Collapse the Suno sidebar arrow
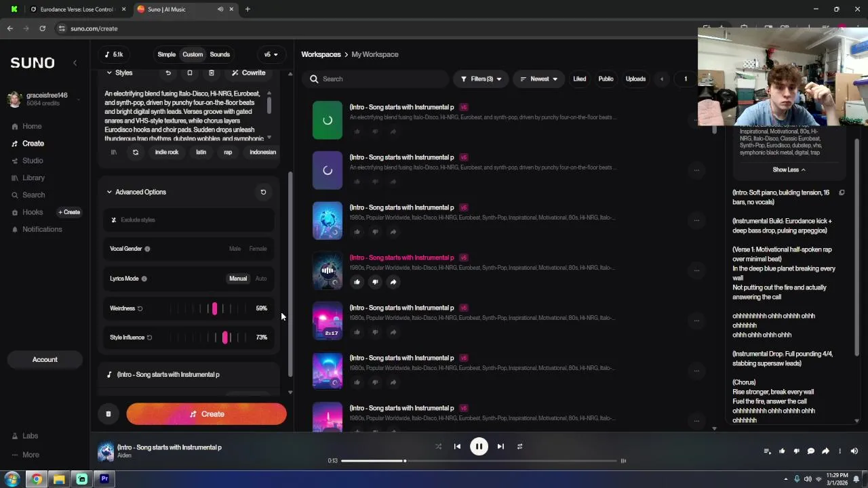The width and height of the screenshot is (868, 488). (x=75, y=62)
